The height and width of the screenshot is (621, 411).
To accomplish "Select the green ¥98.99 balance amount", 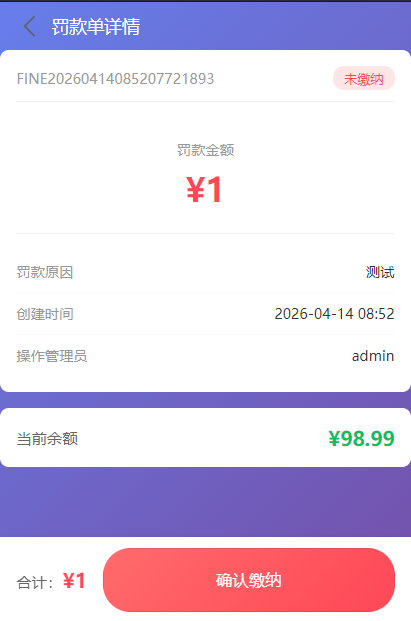I will click(x=362, y=438).
